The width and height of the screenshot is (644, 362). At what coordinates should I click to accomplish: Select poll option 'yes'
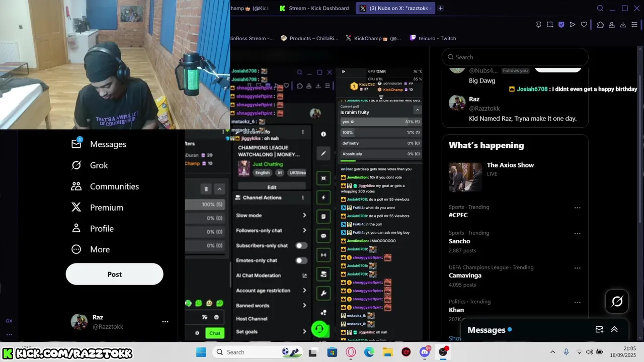[380, 122]
